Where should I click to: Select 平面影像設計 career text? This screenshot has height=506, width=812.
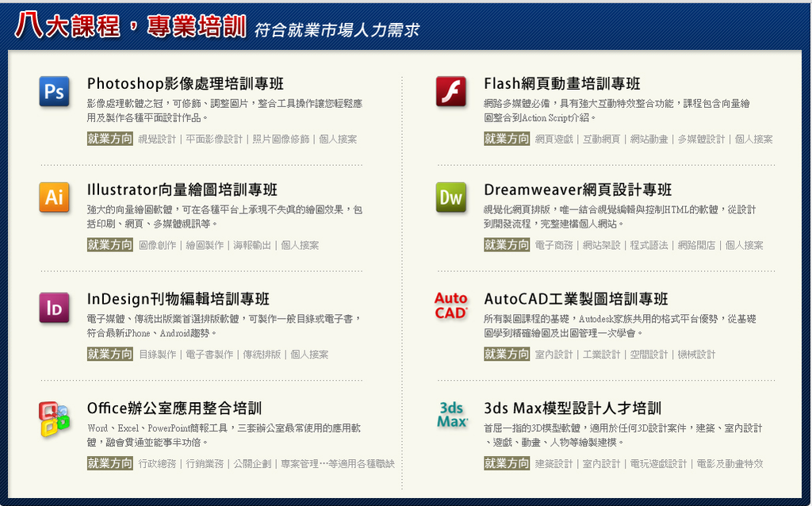(x=214, y=140)
